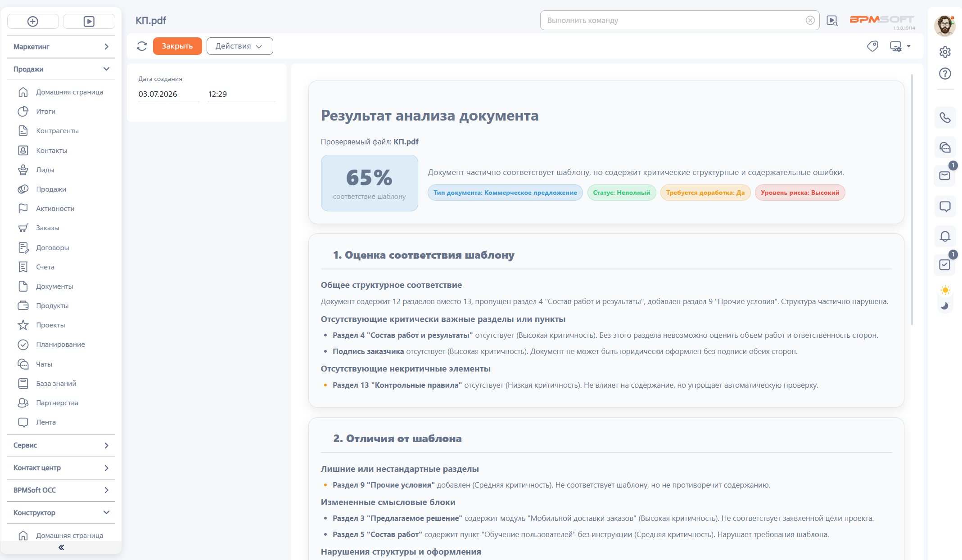Collapse the left sidebar with double chevron

coord(61,547)
